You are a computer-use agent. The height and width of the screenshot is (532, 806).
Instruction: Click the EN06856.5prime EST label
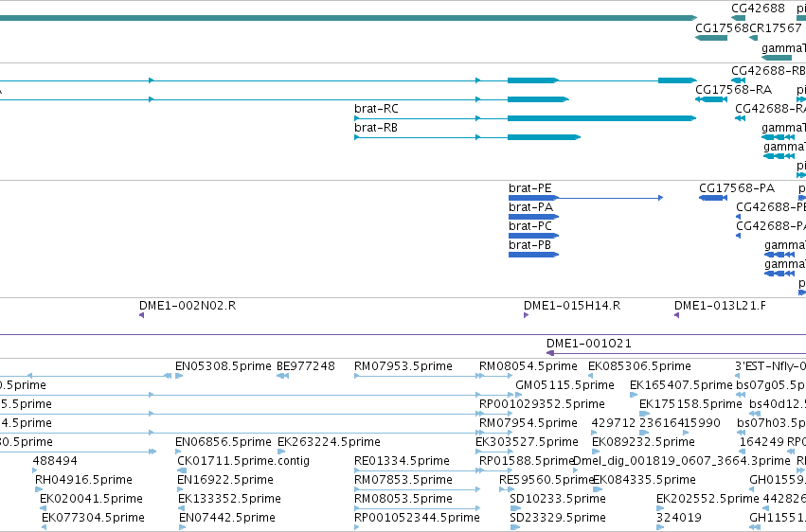[224, 442]
